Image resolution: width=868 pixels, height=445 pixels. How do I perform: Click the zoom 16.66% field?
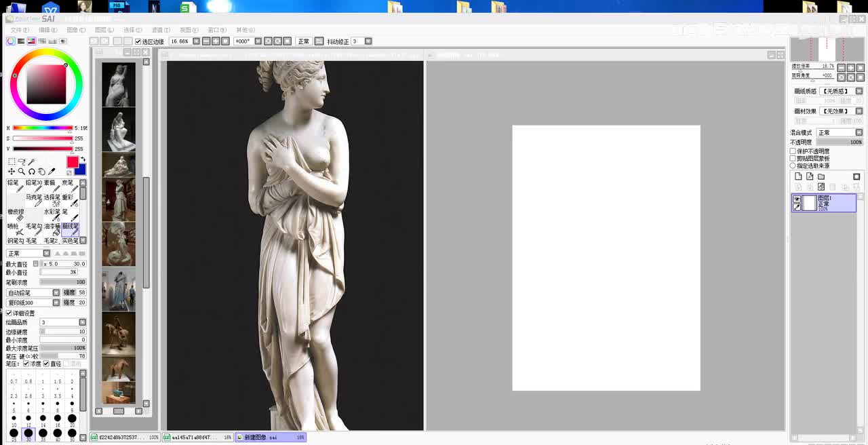point(180,41)
